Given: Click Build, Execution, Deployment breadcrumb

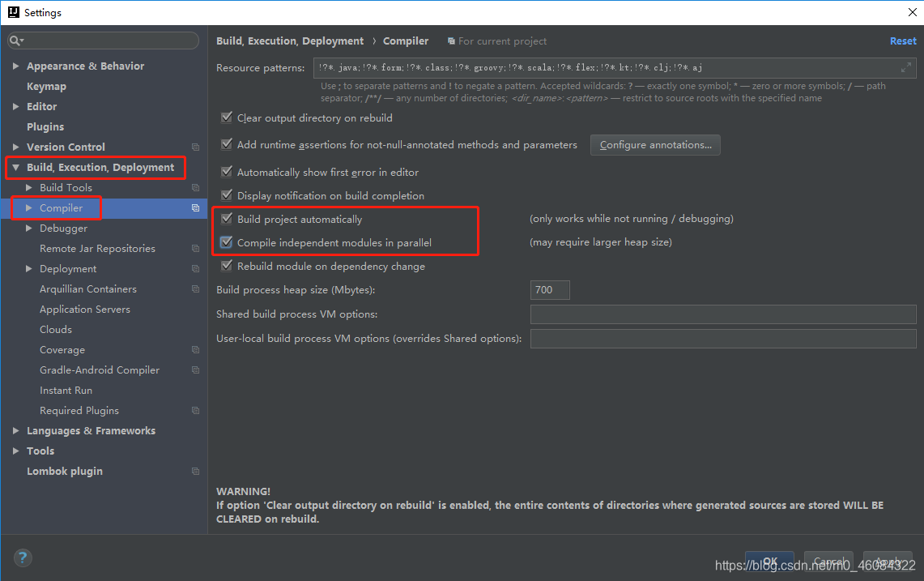Looking at the screenshot, I should [x=290, y=41].
